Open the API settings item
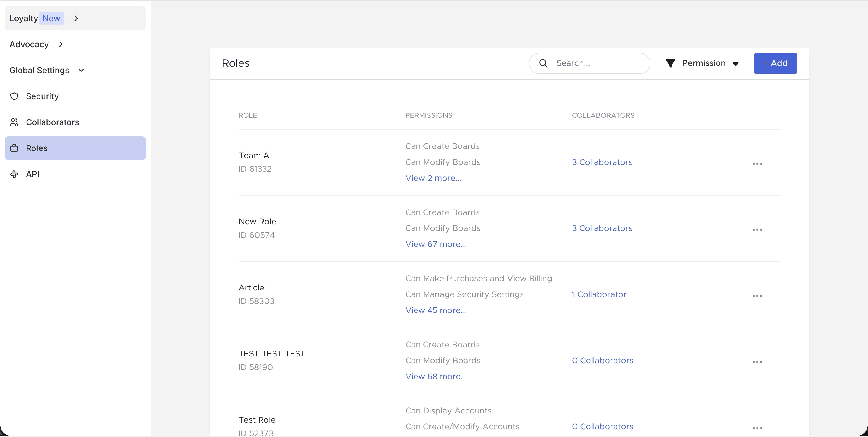This screenshot has width=868, height=437. [x=75, y=174]
